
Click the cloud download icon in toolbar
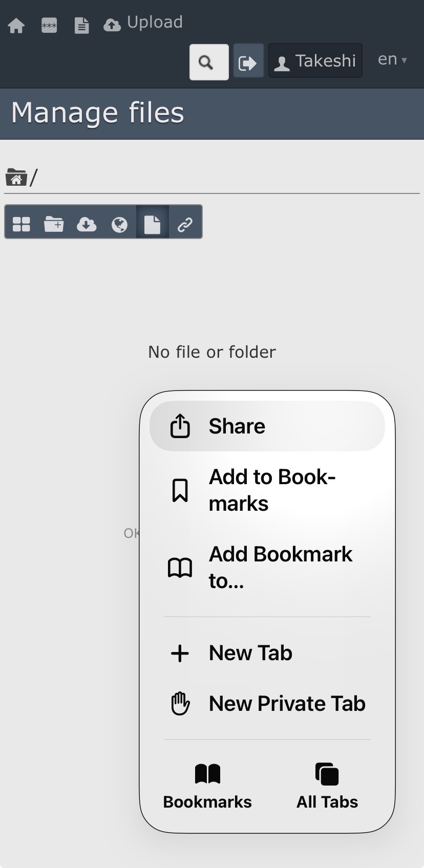[x=87, y=224]
